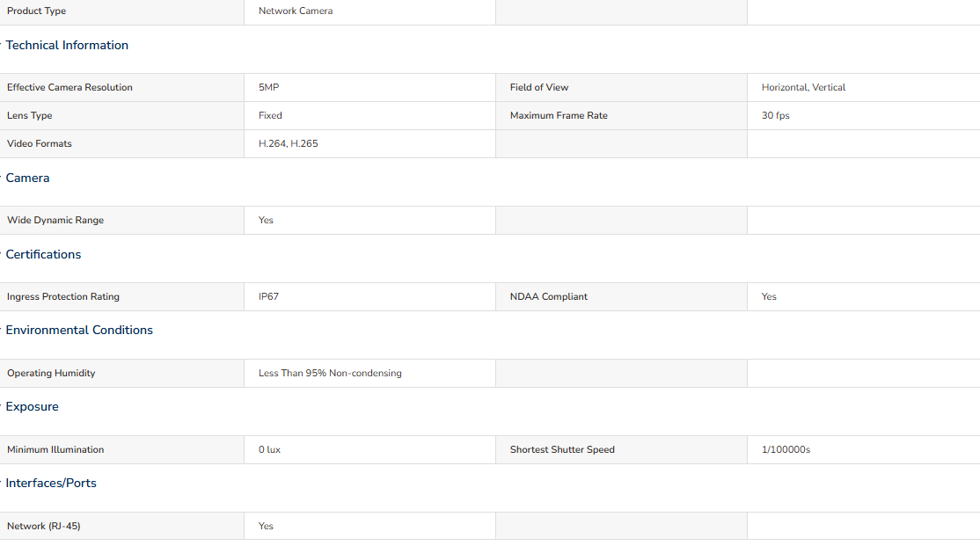
Task: Click the Network (RJ-45) row label
Action: (x=44, y=526)
